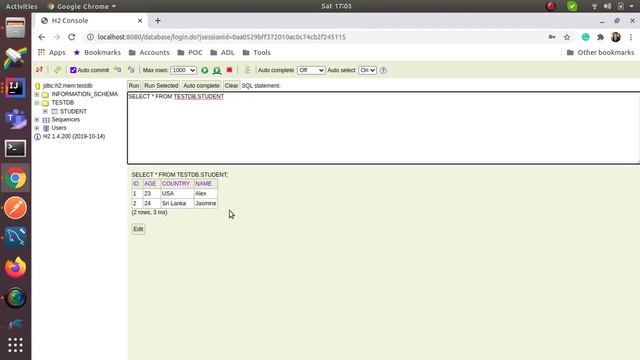Image resolution: width=640 pixels, height=360 pixels.
Task: Expand the STUDENT table node
Action: tap(45, 111)
